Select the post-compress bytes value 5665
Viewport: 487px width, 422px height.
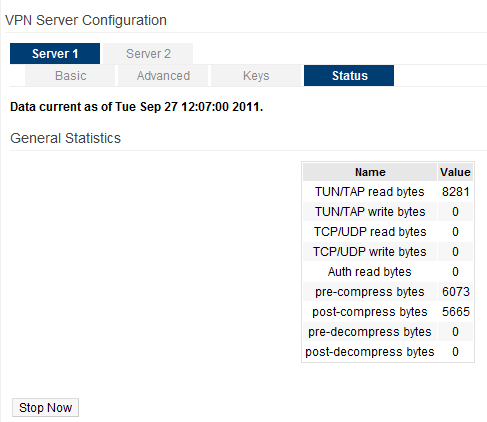[x=455, y=312]
